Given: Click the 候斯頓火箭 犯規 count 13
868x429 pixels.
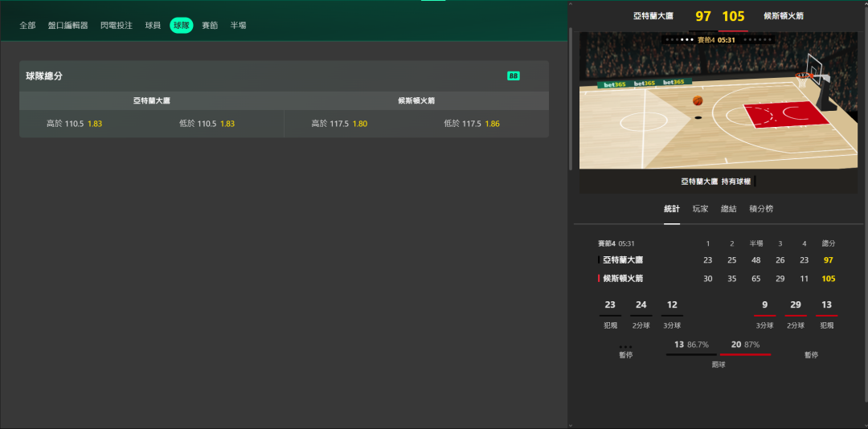Looking at the screenshot, I should (826, 305).
